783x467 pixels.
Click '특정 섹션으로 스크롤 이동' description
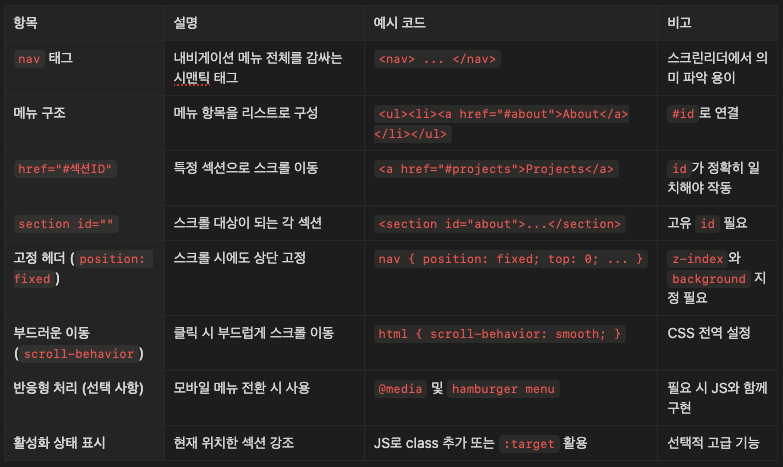point(246,168)
